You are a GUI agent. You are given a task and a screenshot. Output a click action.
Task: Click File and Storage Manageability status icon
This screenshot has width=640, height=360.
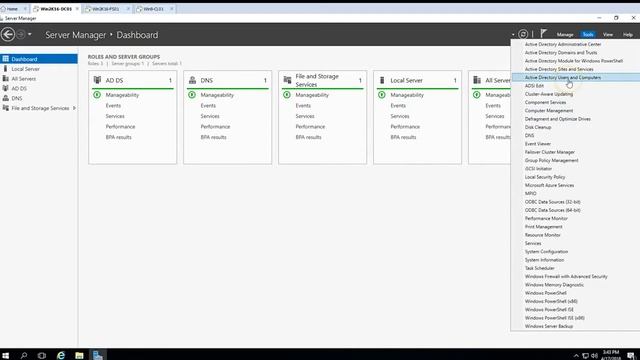287,95
